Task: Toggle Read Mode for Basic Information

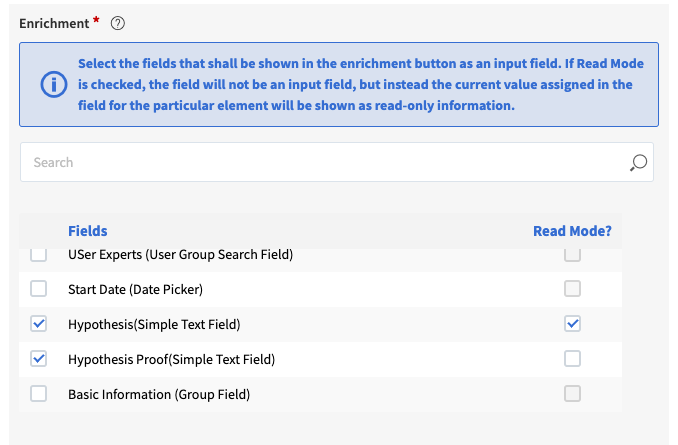Action: pos(572,394)
